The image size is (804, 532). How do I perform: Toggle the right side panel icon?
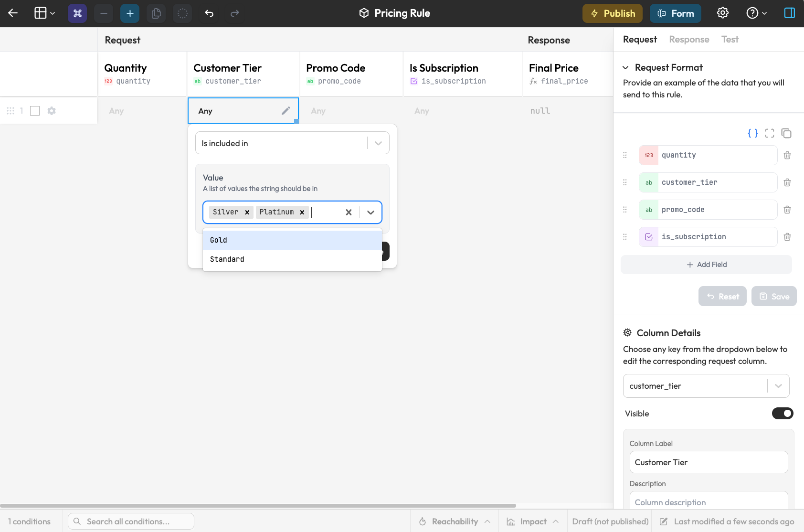pos(790,13)
